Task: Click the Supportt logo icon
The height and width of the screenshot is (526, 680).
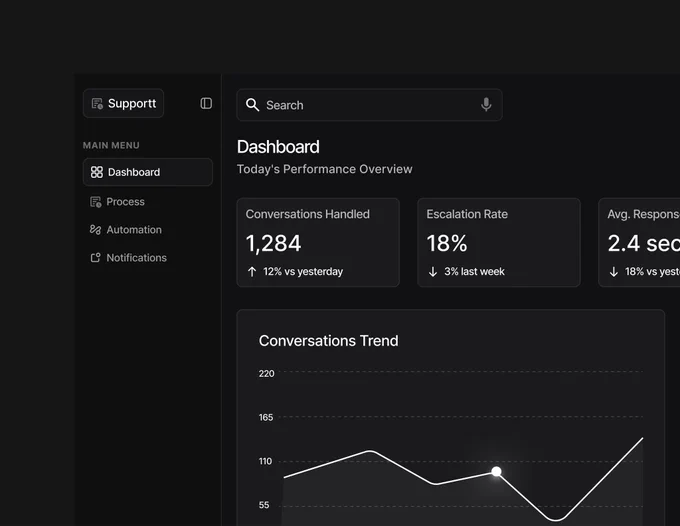Action: click(x=97, y=104)
